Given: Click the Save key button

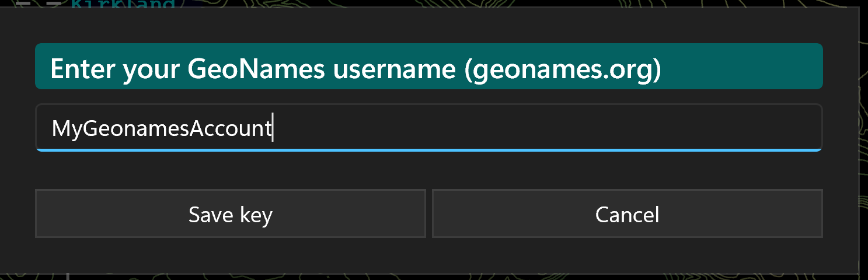Looking at the screenshot, I should tap(231, 213).
